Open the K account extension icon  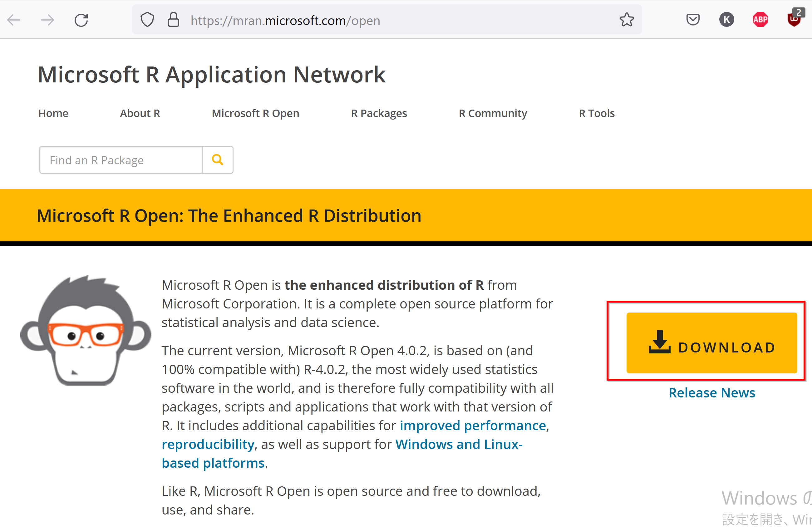[x=726, y=19]
